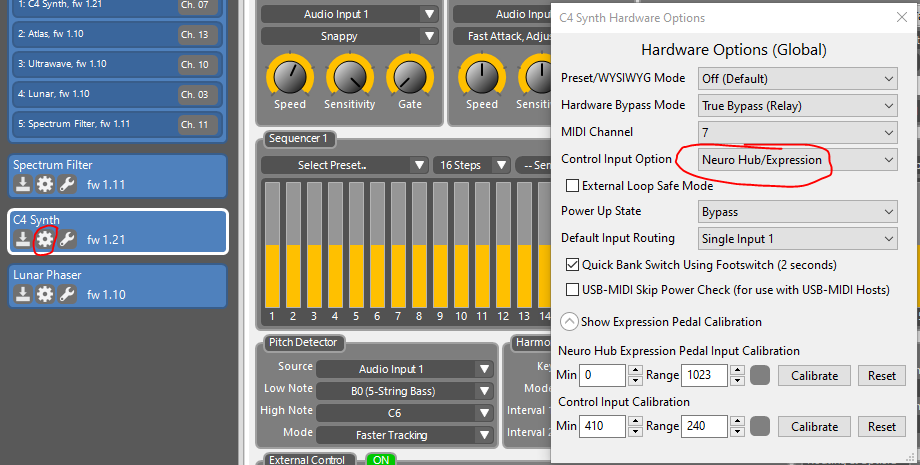
Task: Click C4 Synth download icon
Action: (23, 239)
